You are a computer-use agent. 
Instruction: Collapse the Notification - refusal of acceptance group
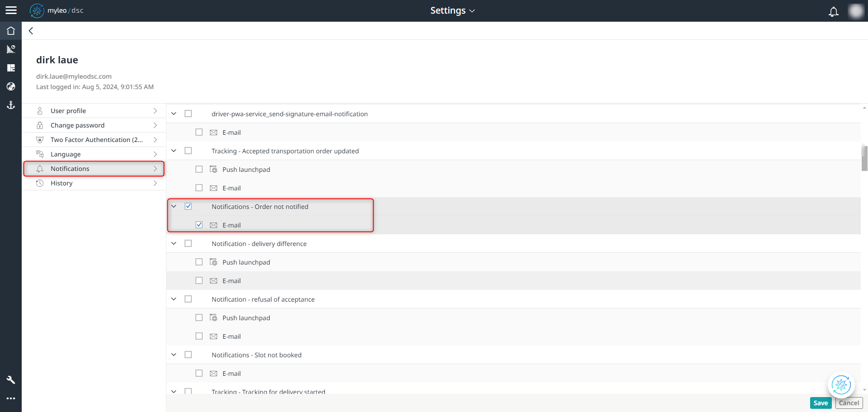pos(174,299)
